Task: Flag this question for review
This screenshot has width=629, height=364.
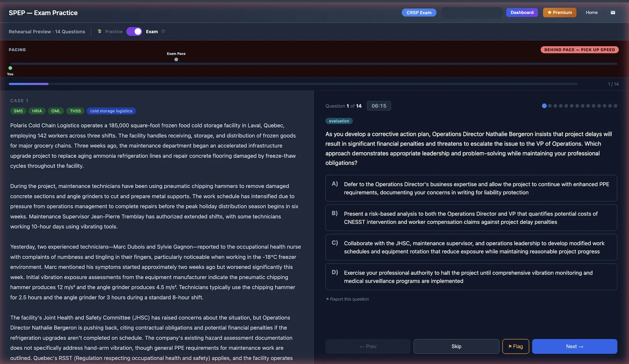Action: pyautogui.click(x=515, y=346)
